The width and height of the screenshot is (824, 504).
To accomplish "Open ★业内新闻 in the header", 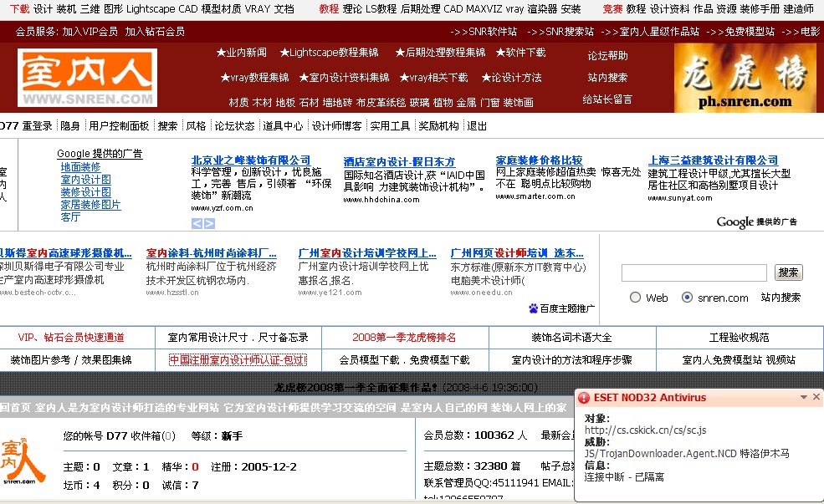I will pyautogui.click(x=241, y=53).
